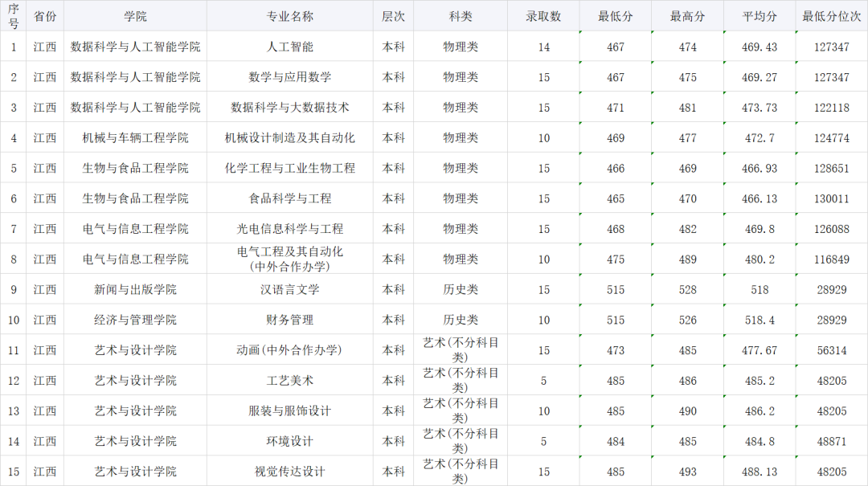Click the 机械与车辆工程学院 college cell
The height and width of the screenshot is (486, 868).
(135, 138)
